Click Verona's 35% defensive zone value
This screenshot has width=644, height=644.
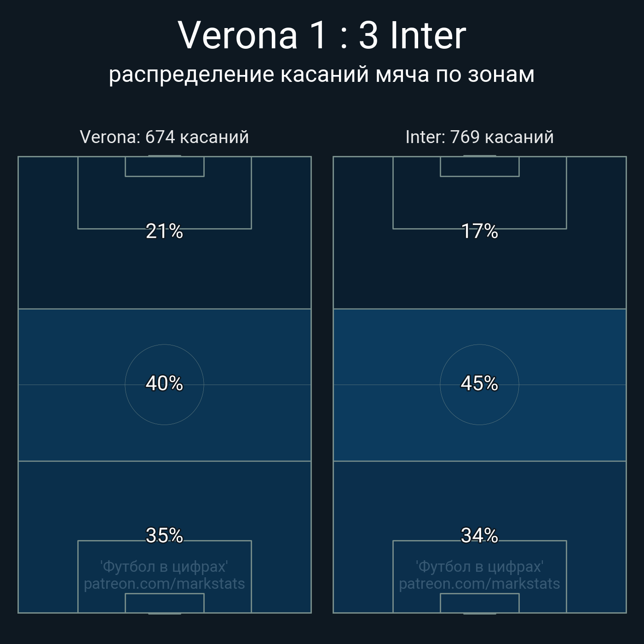click(164, 535)
